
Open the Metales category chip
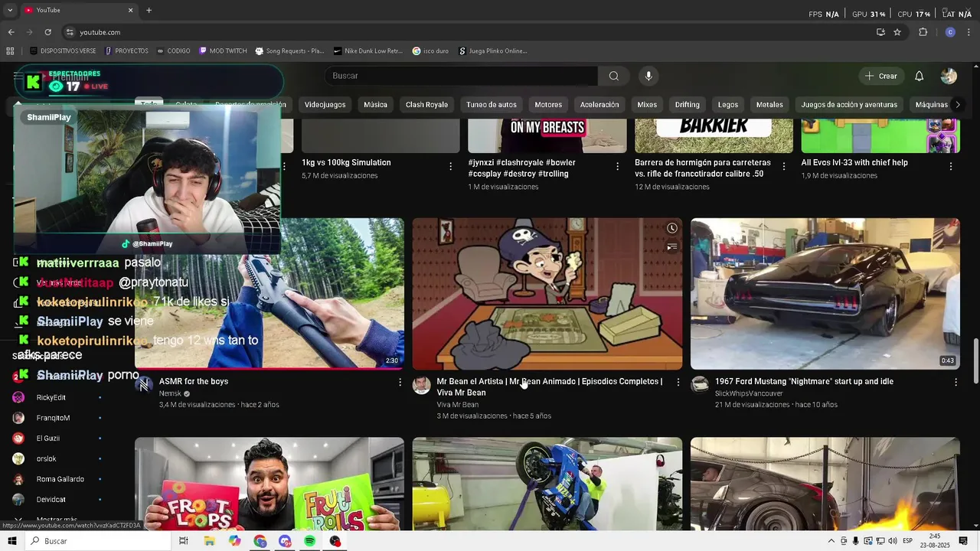coord(769,105)
